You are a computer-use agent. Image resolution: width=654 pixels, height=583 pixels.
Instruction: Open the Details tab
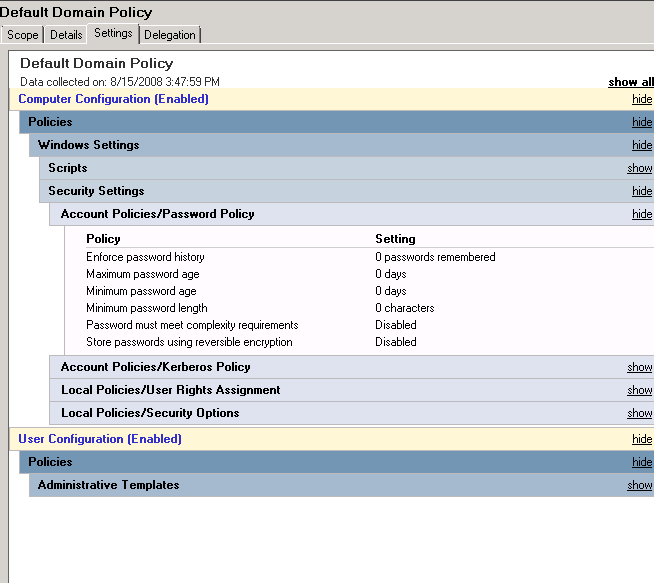[66, 35]
